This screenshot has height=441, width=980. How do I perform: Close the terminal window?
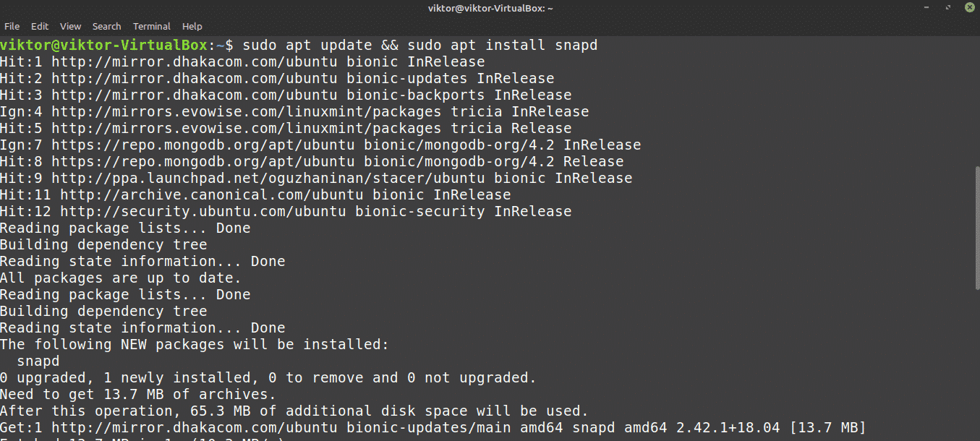[969, 7]
